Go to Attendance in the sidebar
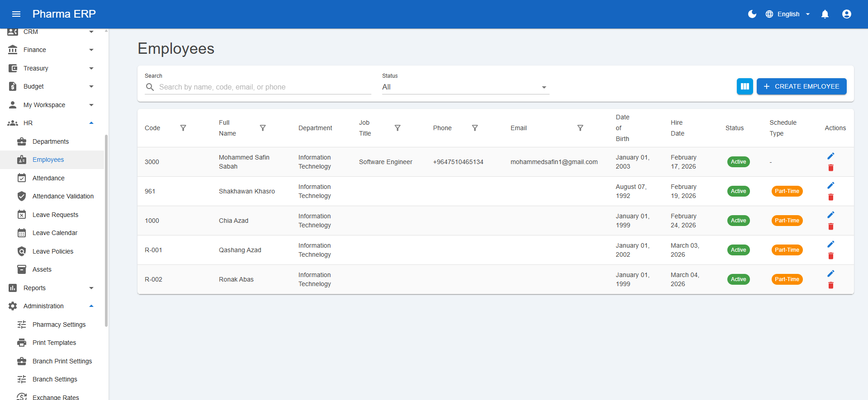This screenshot has height=400, width=868. (48, 178)
